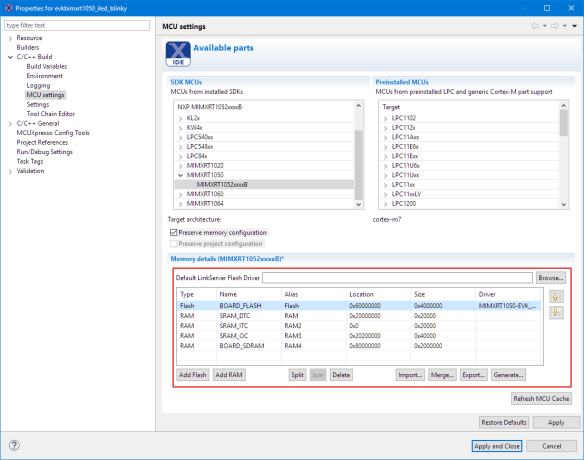Select Builders in the properties tree
The width and height of the screenshot is (584, 460).
pyautogui.click(x=28, y=47)
